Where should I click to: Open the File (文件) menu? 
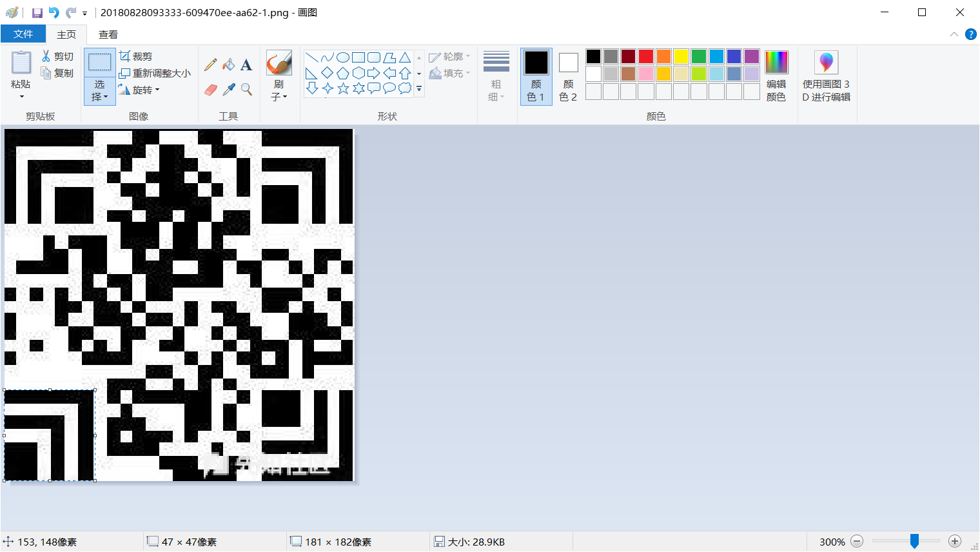point(23,34)
